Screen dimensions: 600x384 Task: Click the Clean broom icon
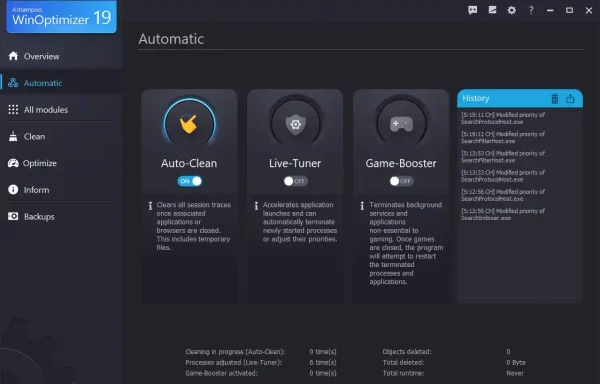[13, 137]
